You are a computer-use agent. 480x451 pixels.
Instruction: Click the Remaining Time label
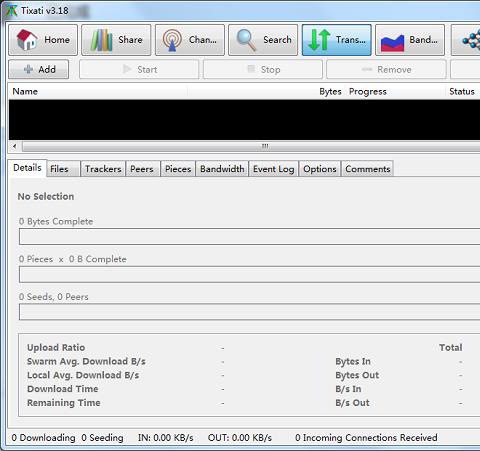64,403
